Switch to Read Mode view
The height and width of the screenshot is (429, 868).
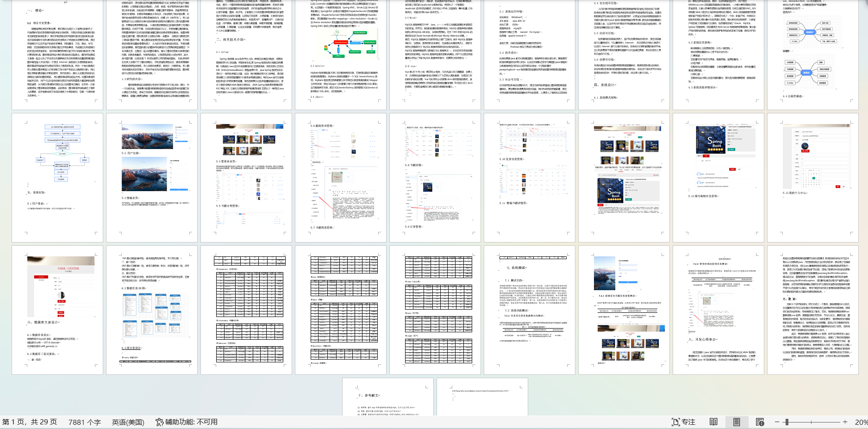click(x=714, y=422)
